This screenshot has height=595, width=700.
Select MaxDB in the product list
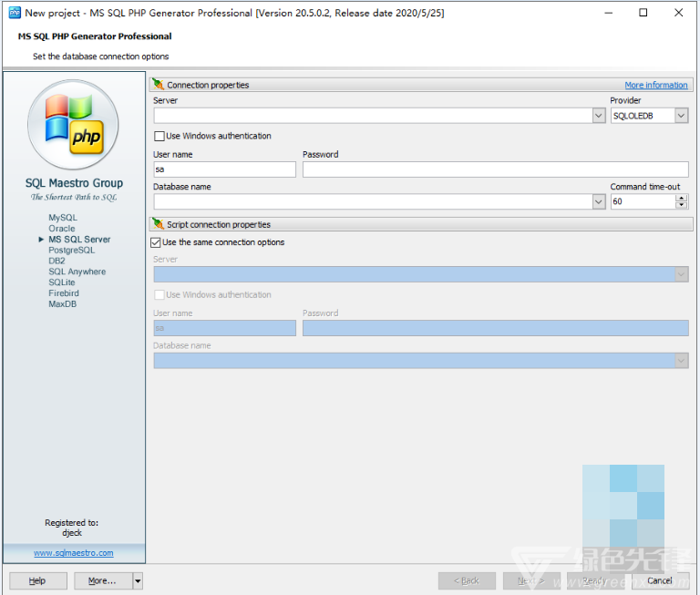[x=63, y=304]
